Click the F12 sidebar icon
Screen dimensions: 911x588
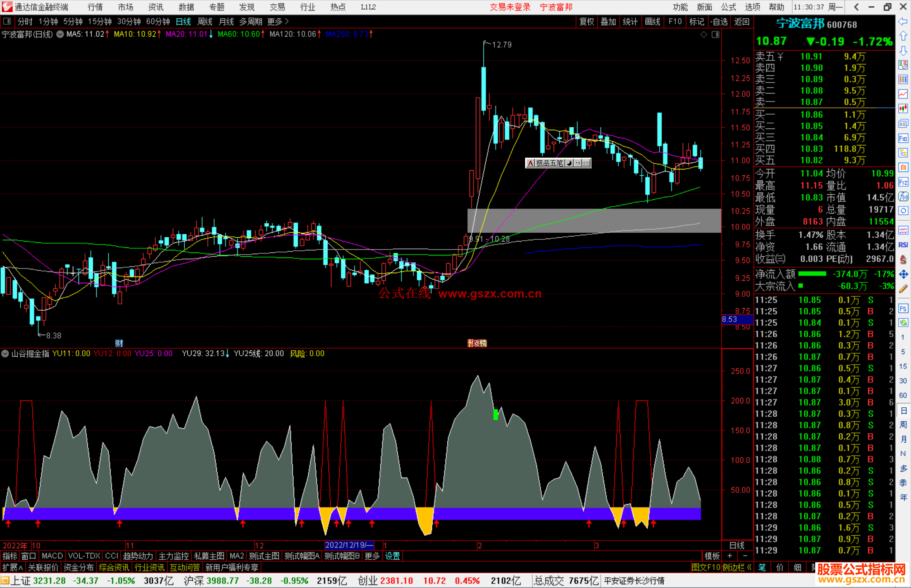click(903, 182)
